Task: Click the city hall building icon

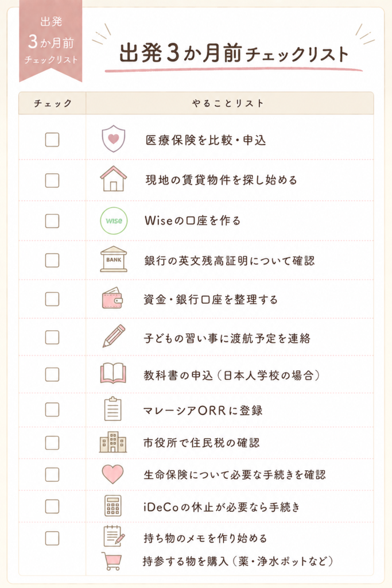Action: (113, 442)
